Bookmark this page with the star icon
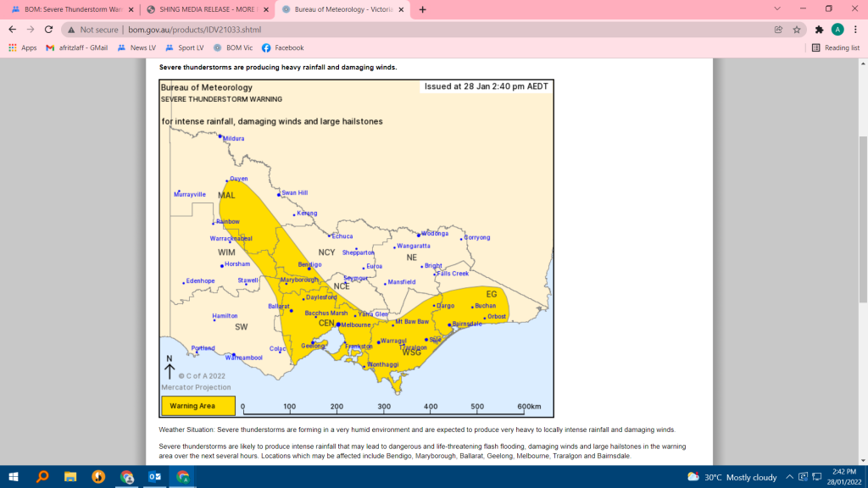This screenshot has height=488, width=868. 797,30
